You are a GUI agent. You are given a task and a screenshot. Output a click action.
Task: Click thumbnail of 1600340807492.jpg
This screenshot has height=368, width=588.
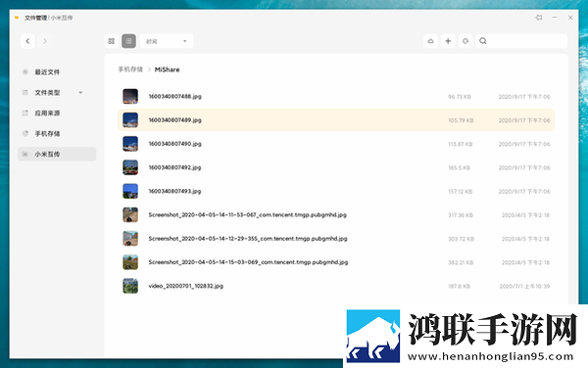(130, 167)
